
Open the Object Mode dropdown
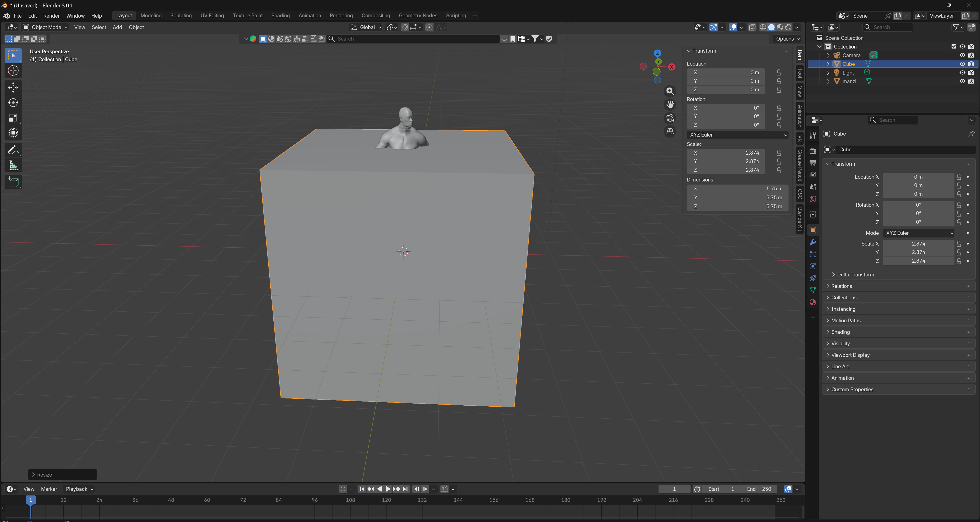point(45,27)
